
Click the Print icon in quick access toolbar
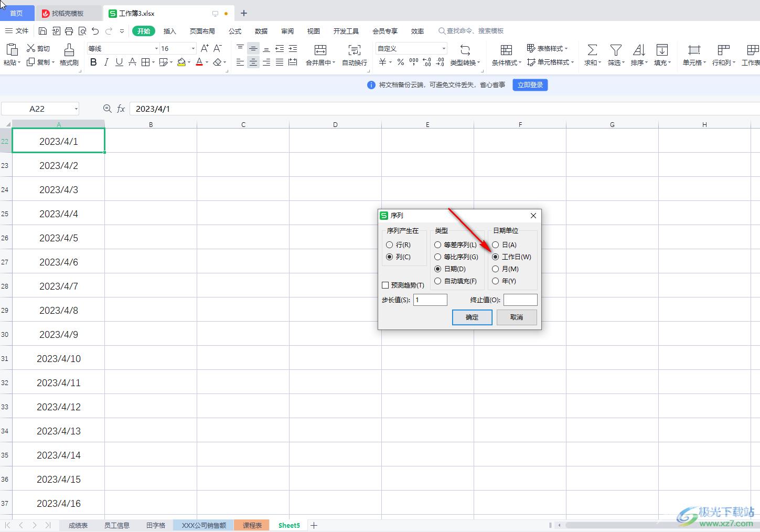[69, 31]
